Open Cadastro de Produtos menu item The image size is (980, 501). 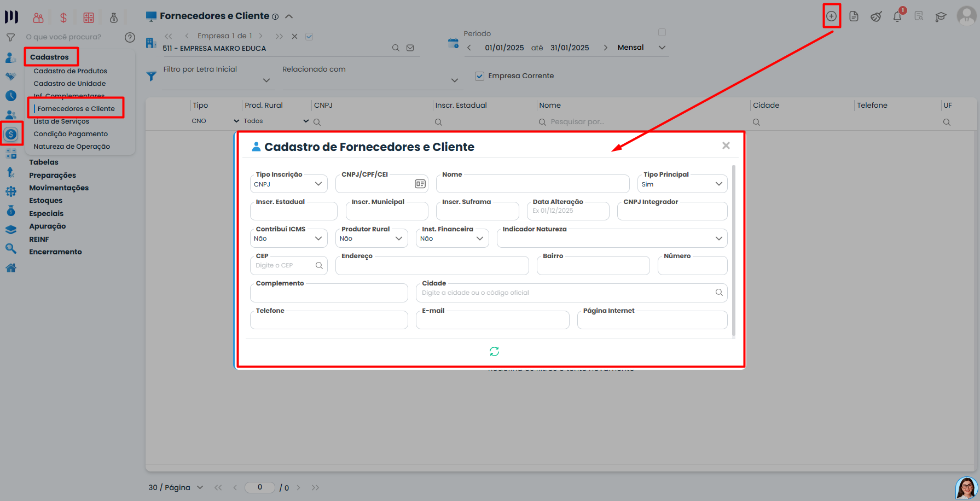[x=70, y=71]
